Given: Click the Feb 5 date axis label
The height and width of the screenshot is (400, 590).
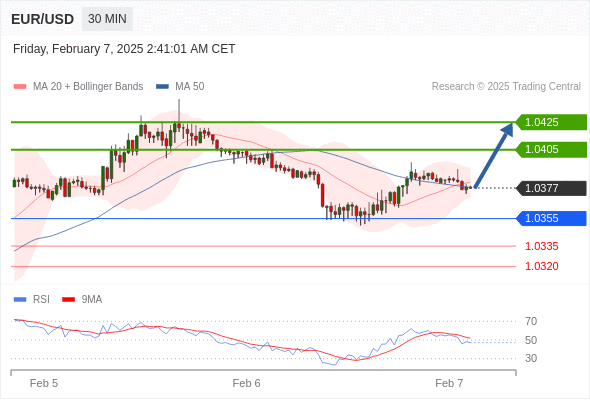Looking at the screenshot, I should pyautogui.click(x=44, y=383).
